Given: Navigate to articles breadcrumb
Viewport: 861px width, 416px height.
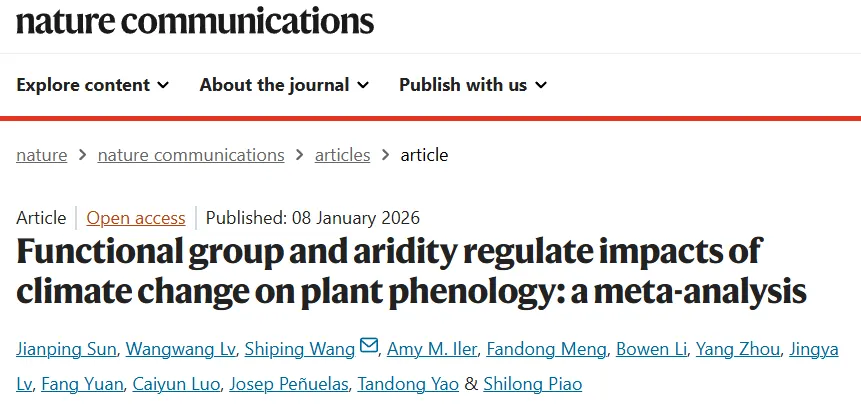Looking at the screenshot, I should pos(342,155).
